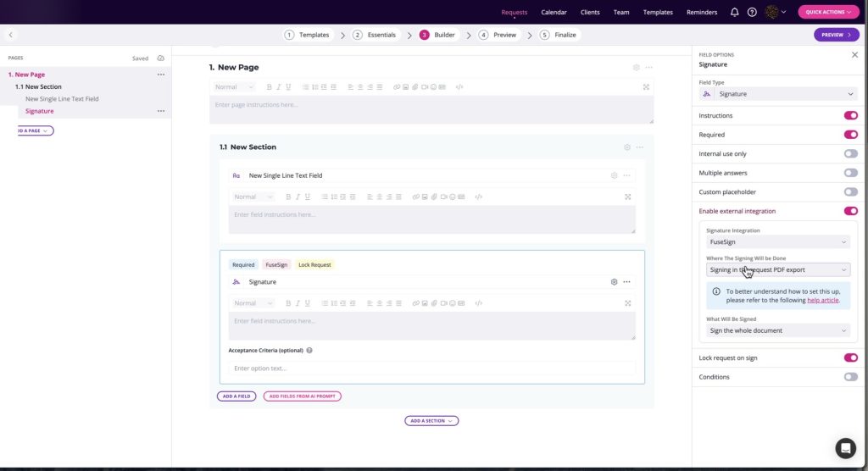868x471 pixels.
Task: Open Add a Section dropdown
Action: pos(431,421)
